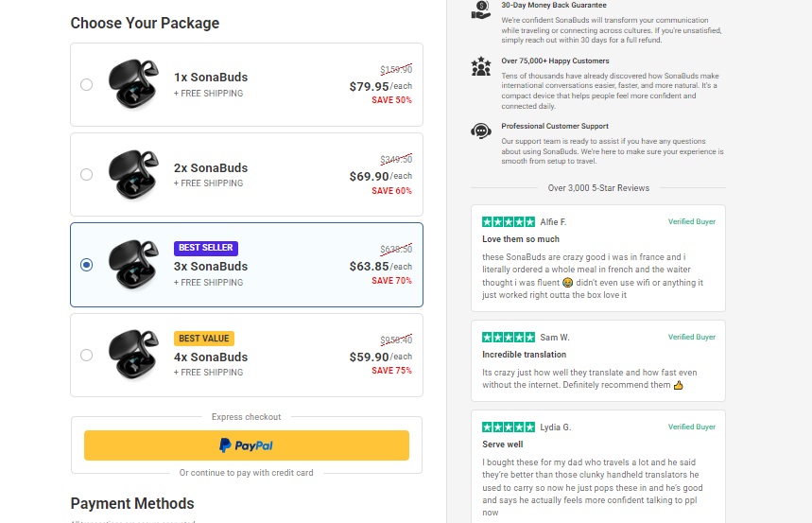
Task: Click the Professional Customer Support headset icon
Action: pos(480,132)
